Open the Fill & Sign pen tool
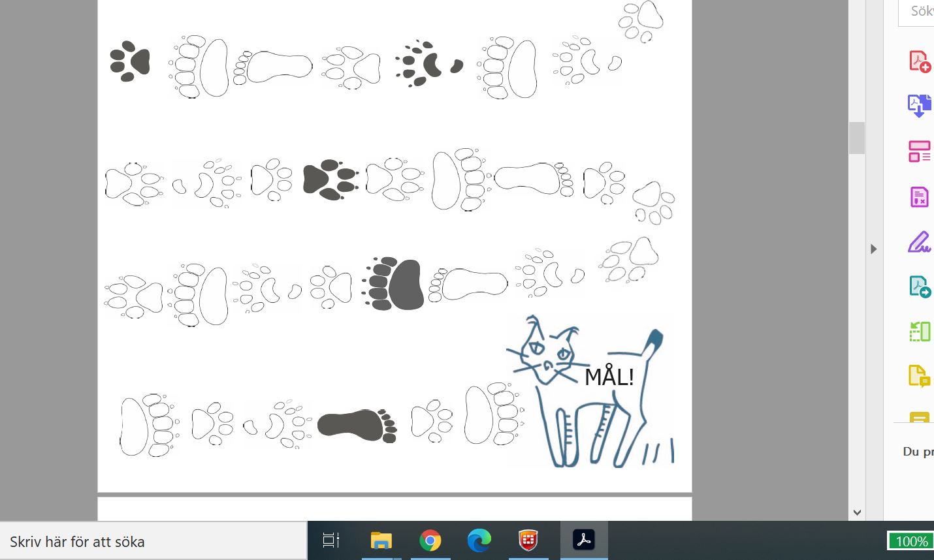The height and width of the screenshot is (560, 934). pos(919,242)
